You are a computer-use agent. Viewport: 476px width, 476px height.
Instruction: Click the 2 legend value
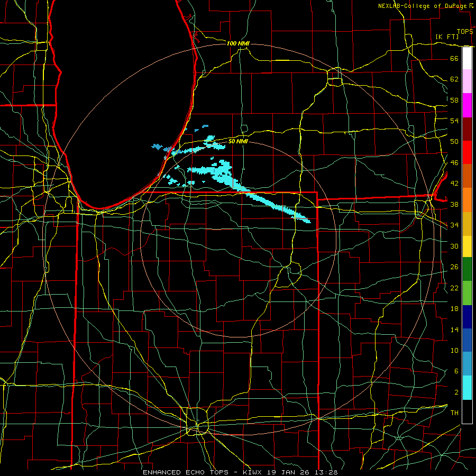tap(456, 392)
